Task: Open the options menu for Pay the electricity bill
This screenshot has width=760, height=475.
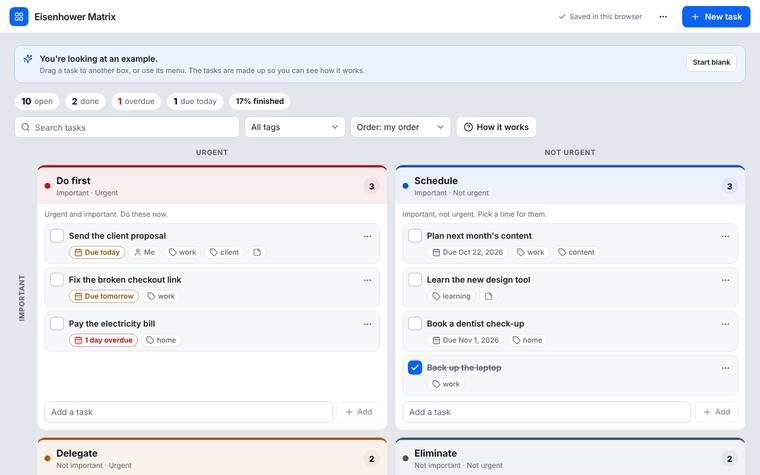Action: coord(367,324)
